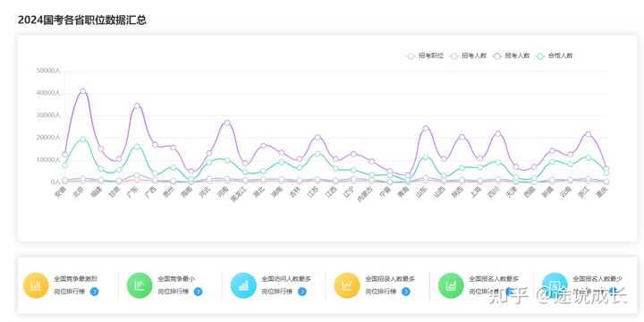This screenshot has height=322, width=644.
Task: Click the blue 全国报名人数最少 icon
Action: [555, 285]
